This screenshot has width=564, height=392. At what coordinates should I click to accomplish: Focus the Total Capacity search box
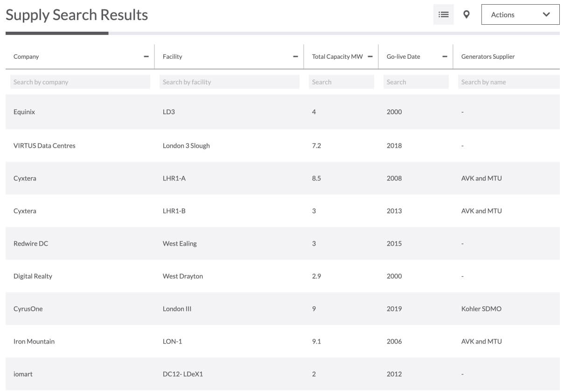click(341, 82)
